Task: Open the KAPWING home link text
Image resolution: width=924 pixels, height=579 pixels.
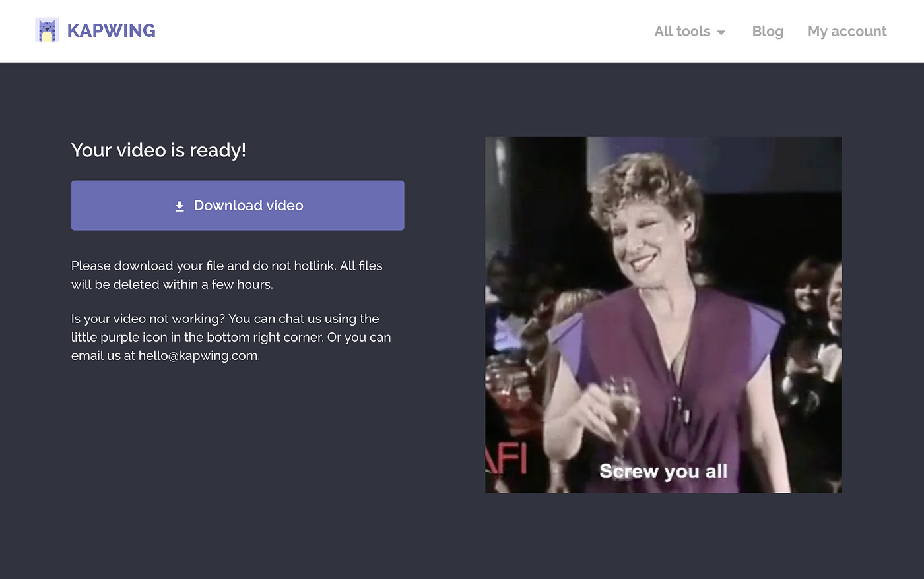Action: [x=111, y=31]
